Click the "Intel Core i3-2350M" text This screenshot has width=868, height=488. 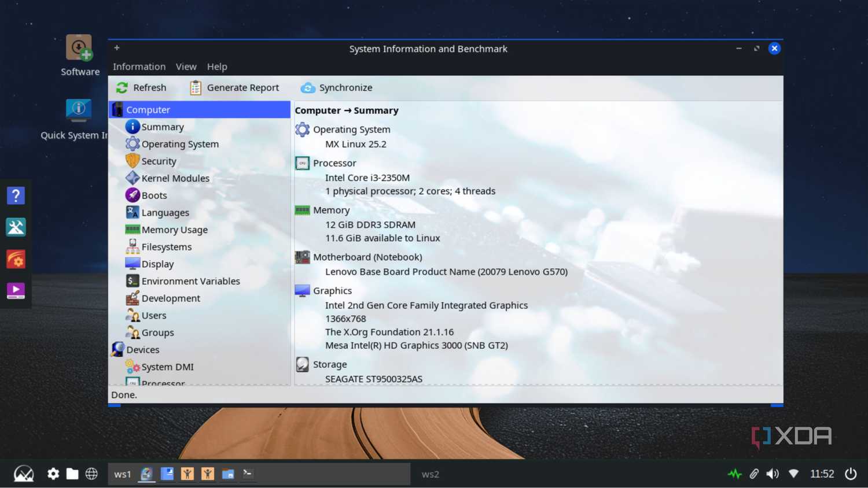(x=367, y=178)
